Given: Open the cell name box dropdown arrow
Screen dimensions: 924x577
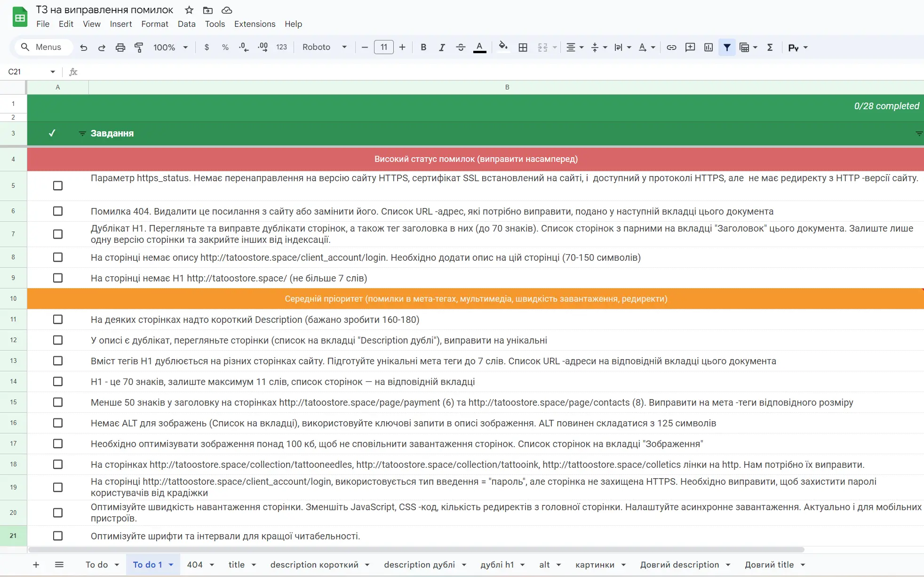Looking at the screenshot, I should click(x=53, y=72).
